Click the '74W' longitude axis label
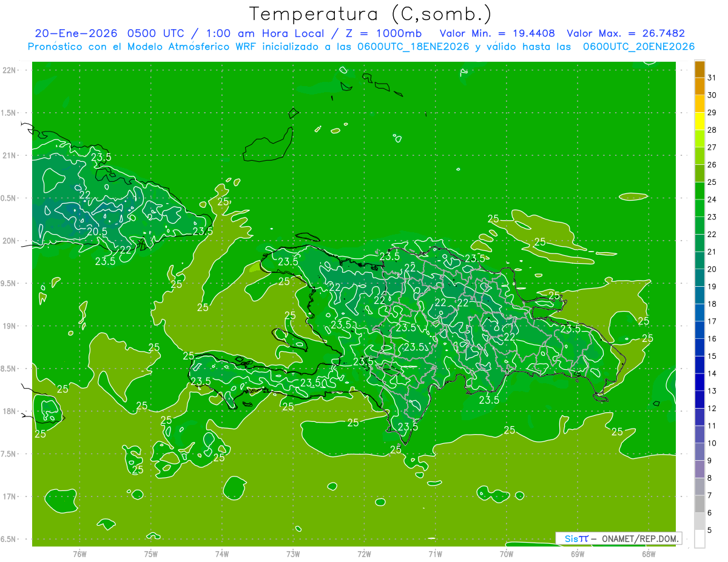728x562 pixels. tap(222, 554)
